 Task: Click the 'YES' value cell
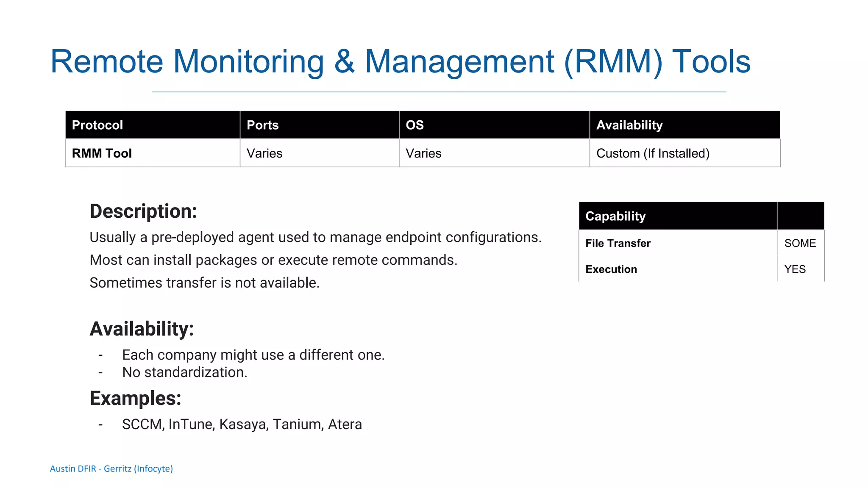(801, 269)
